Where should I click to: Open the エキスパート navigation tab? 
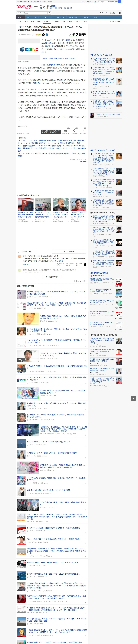pyautogui.click(x=48, y=17)
